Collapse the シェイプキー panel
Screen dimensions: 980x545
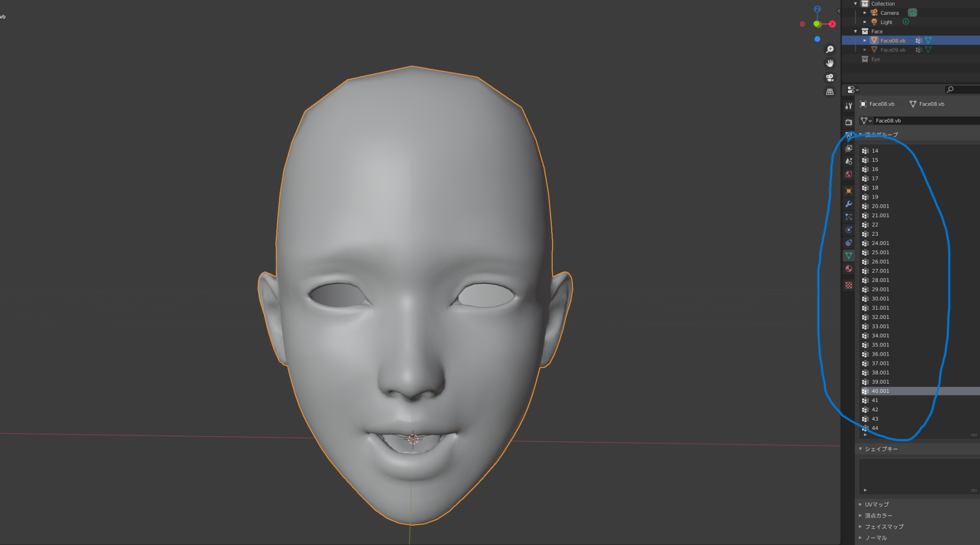pos(861,449)
